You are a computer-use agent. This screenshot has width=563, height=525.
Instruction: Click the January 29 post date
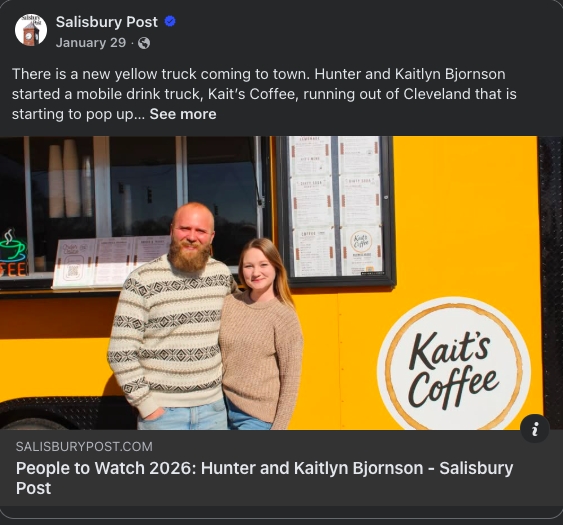[x=91, y=43]
